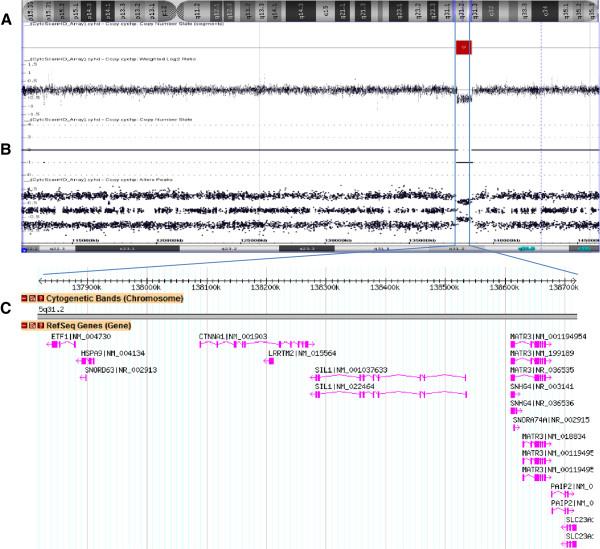Screen dimensions: 600x549
Task: Select the MATR3|NM_001194954 label
Action: pyautogui.click(x=548, y=337)
